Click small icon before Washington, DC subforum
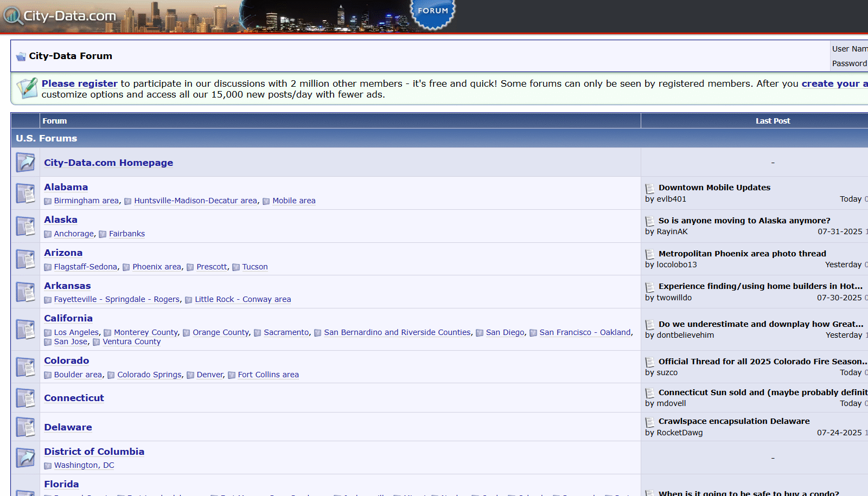This screenshot has height=496, width=868. tap(48, 466)
